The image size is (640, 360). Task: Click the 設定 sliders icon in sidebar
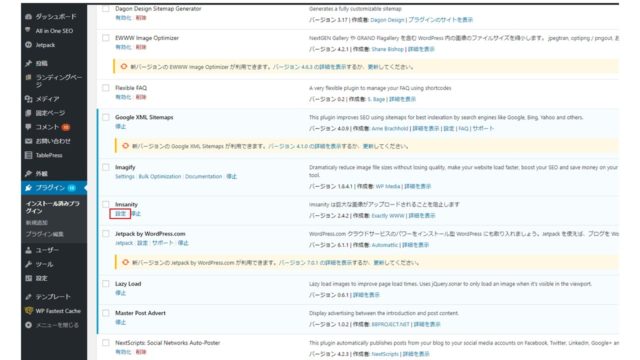pos(28,278)
